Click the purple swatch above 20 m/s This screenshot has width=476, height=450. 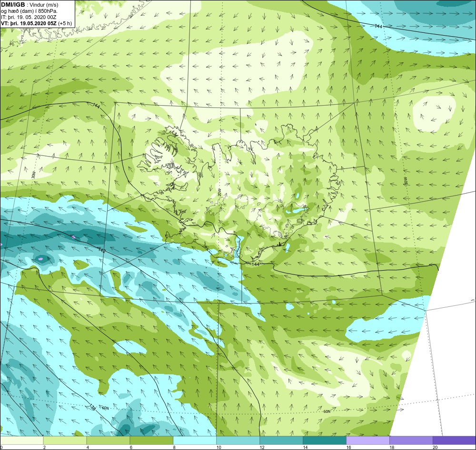point(454,440)
